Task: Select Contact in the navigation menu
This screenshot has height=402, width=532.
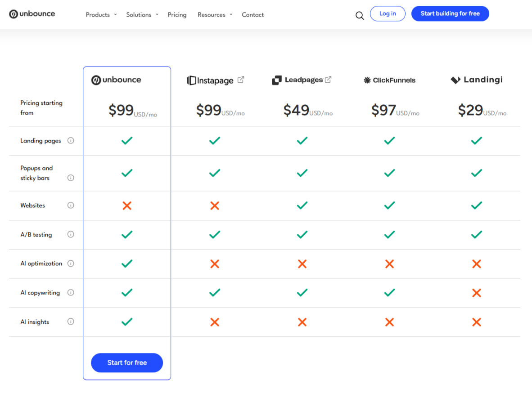Action: pos(252,14)
